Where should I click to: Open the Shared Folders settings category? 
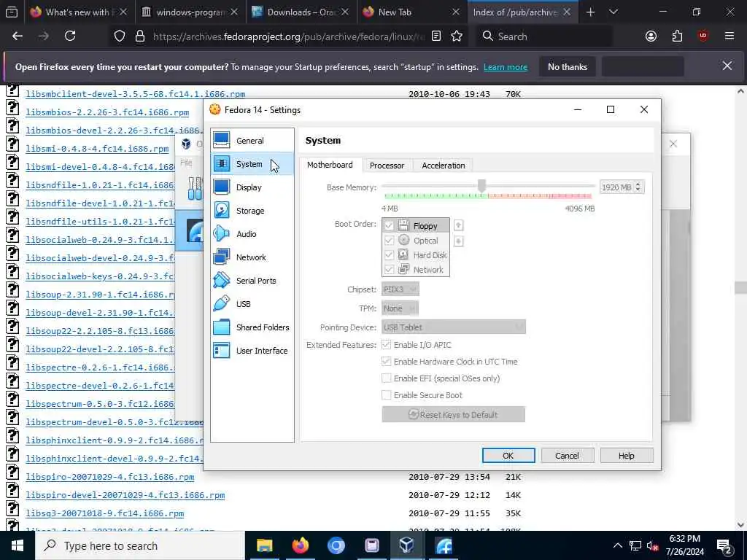(x=252, y=327)
